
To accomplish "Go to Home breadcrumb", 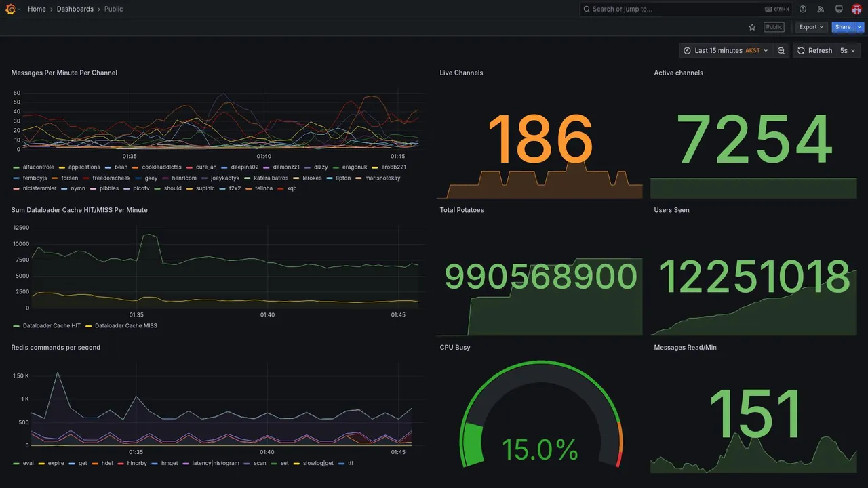I will click(x=37, y=9).
